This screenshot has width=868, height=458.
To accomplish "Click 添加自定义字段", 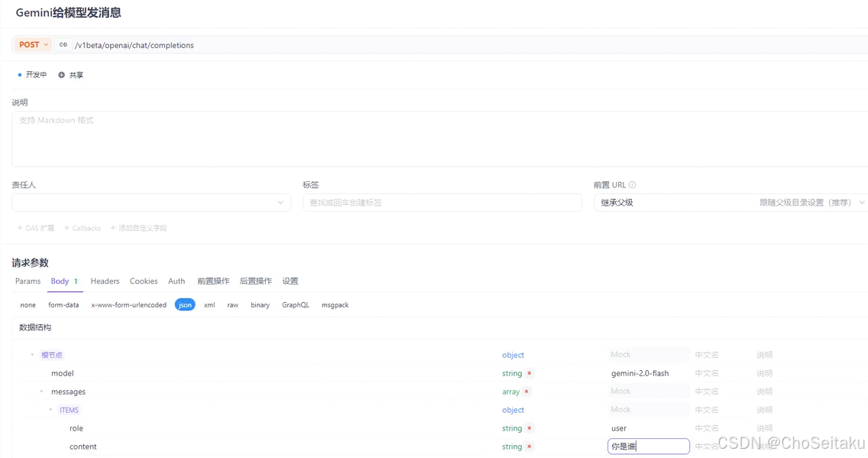I will click(x=138, y=228).
